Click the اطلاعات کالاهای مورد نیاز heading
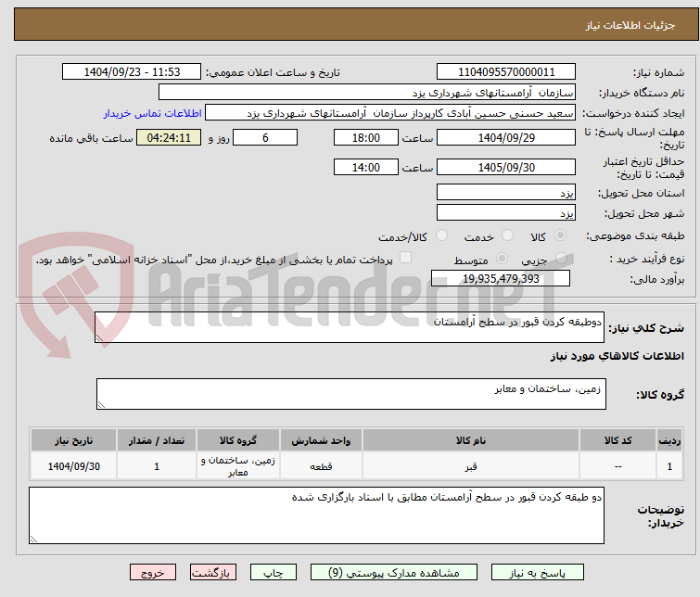Screen dimensions: 700x597 coord(617,356)
